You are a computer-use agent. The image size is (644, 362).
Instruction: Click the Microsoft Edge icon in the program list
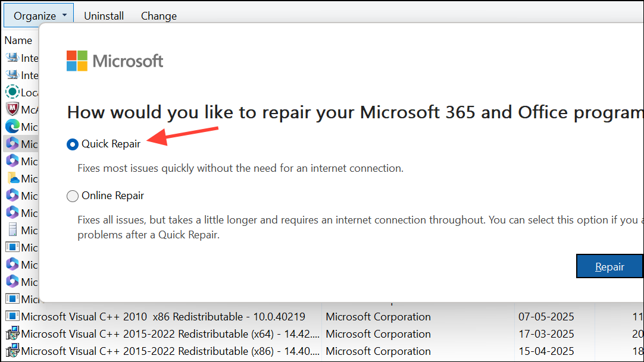point(12,127)
